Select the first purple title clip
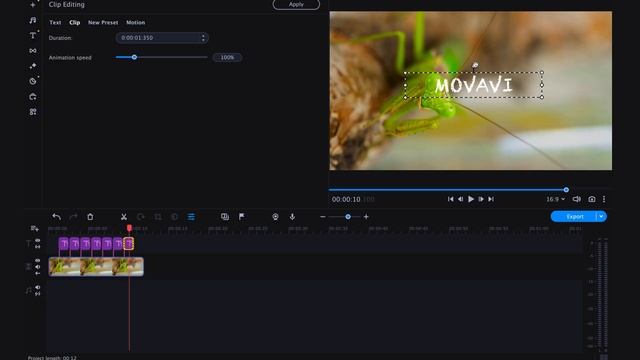Viewport: 640px width, 360px height. pos(64,244)
